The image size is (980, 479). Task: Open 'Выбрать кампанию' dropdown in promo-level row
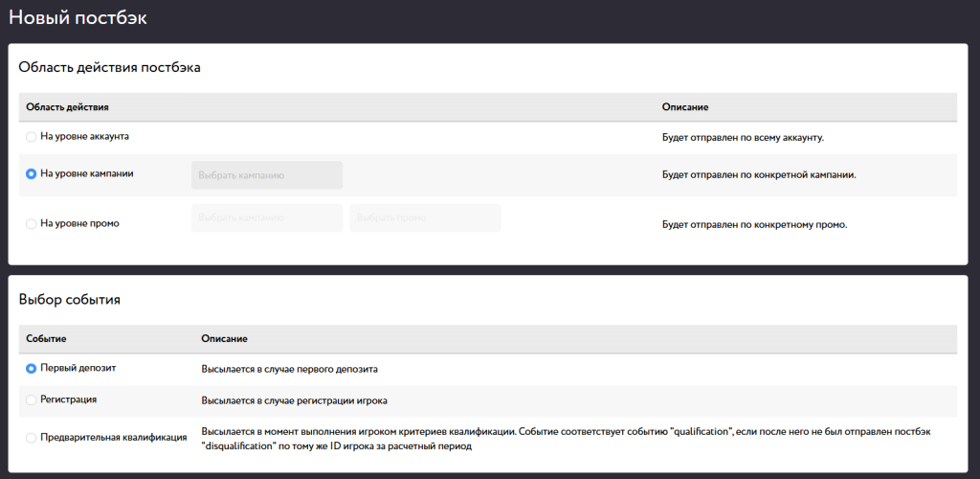point(267,218)
